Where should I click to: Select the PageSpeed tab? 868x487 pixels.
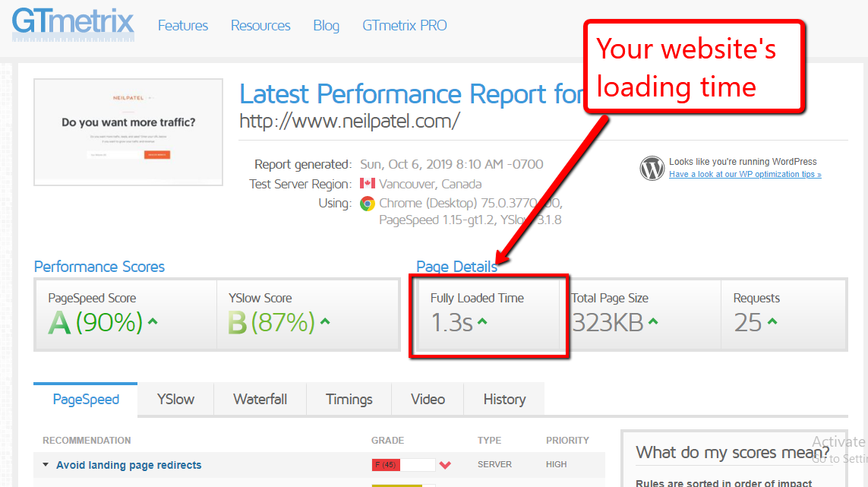(x=86, y=399)
